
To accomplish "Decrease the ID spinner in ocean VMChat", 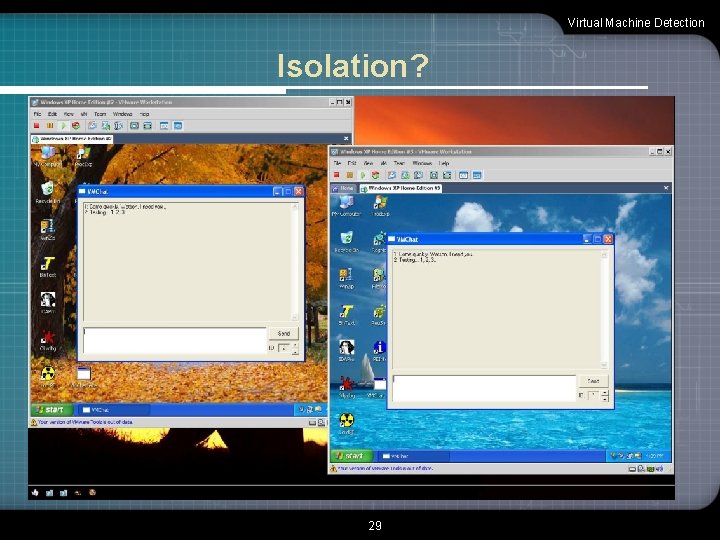I will pos(605,399).
